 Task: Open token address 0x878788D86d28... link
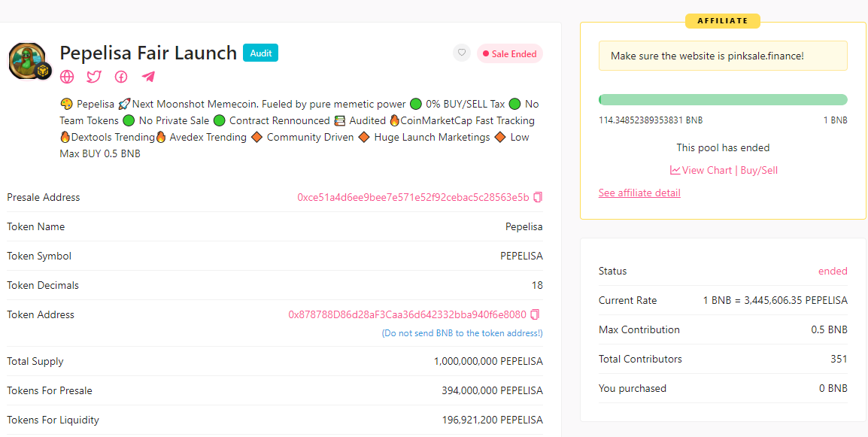408,314
